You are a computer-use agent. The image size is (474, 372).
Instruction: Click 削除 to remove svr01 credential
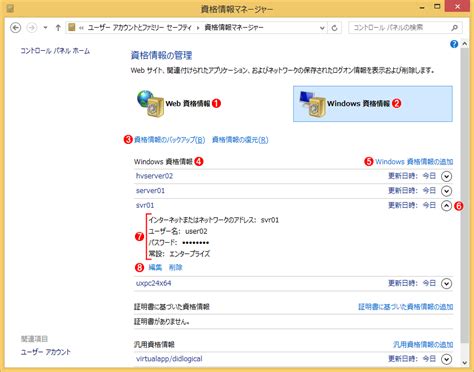176,267
